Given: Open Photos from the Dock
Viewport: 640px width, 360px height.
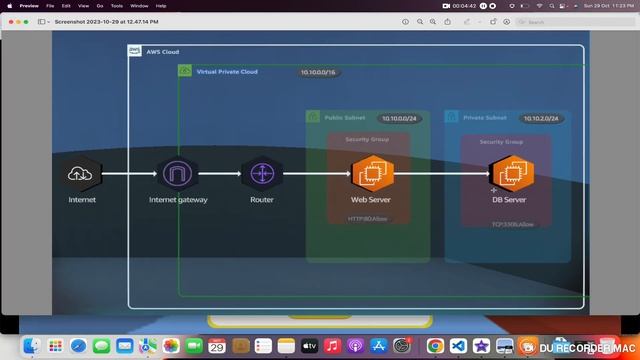Looking at the screenshot, I should [x=171, y=346].
